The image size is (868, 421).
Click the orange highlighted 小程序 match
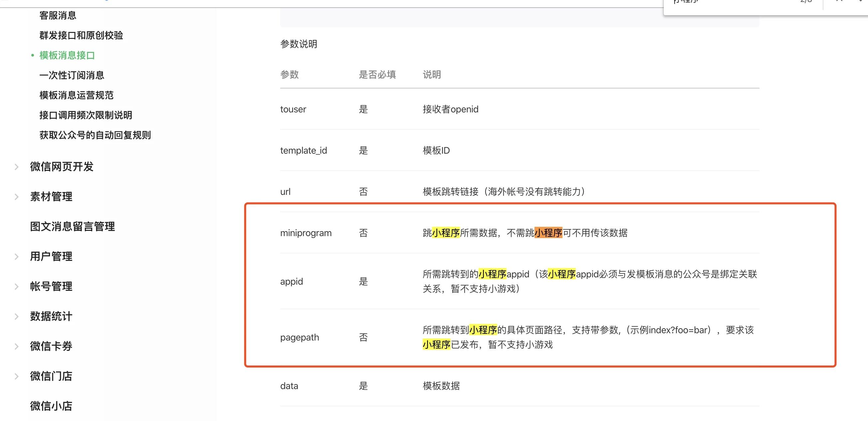[548, 233]
